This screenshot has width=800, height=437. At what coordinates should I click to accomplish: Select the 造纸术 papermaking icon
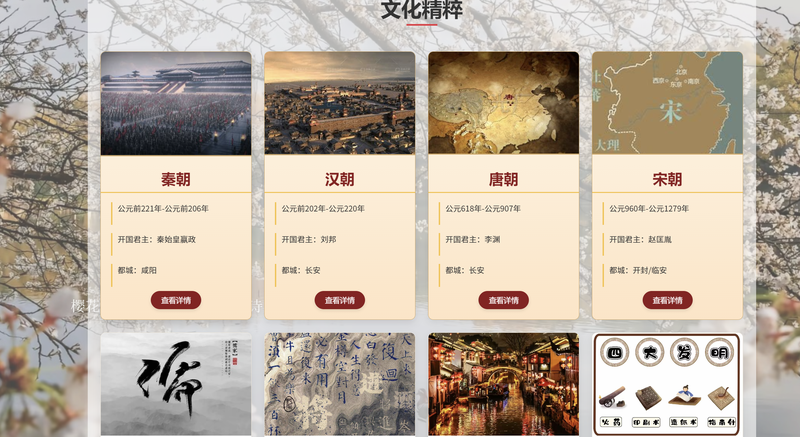coord(684,397)
